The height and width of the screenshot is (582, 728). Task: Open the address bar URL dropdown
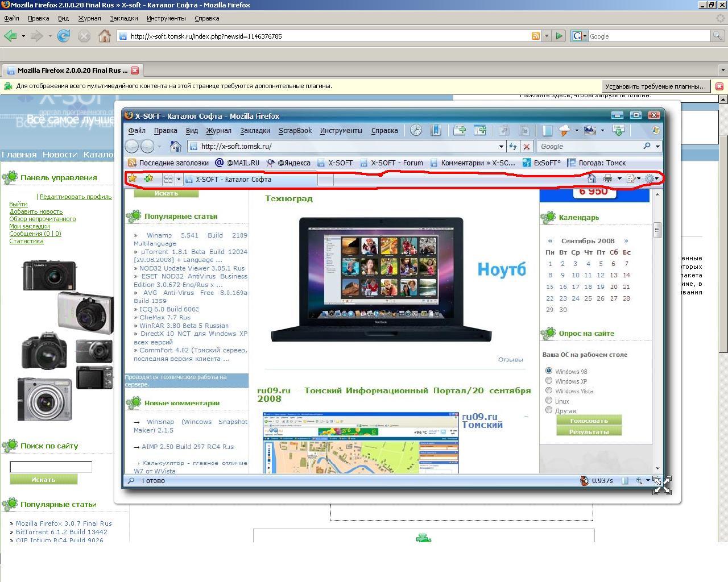(x=547, y=36)
